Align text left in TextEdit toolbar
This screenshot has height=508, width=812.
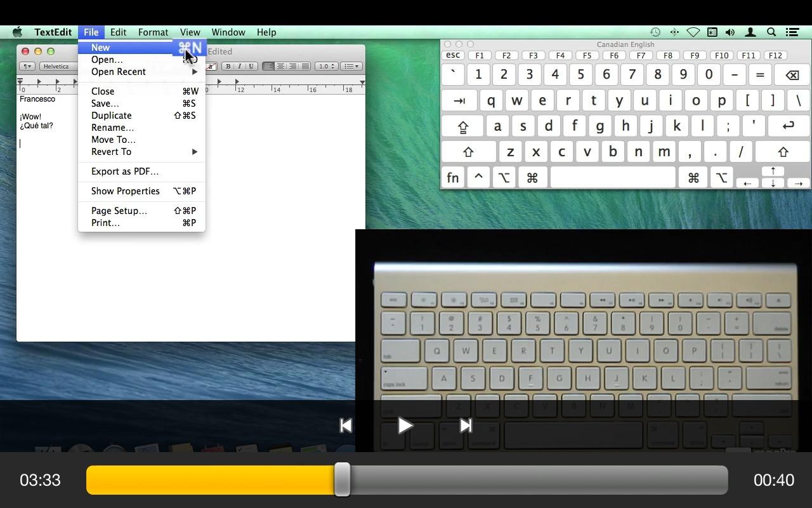click(268, 66)
